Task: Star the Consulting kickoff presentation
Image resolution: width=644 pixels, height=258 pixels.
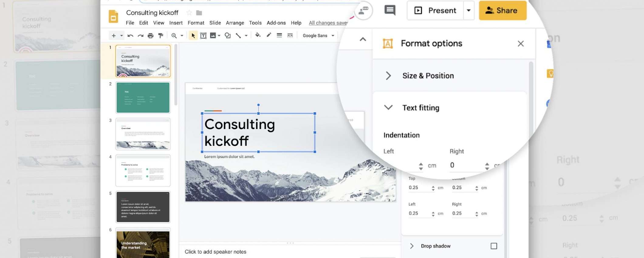Action: click(x=189, y=12)
